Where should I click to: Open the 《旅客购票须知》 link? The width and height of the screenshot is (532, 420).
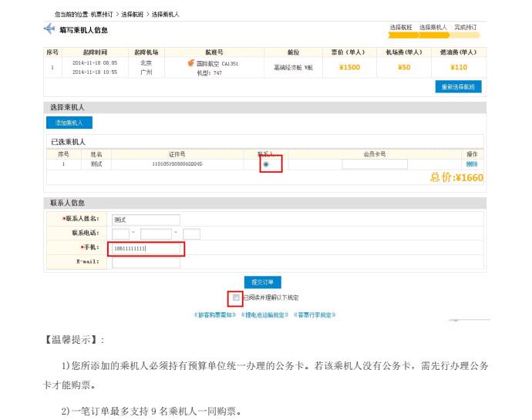tap(216, 314)
